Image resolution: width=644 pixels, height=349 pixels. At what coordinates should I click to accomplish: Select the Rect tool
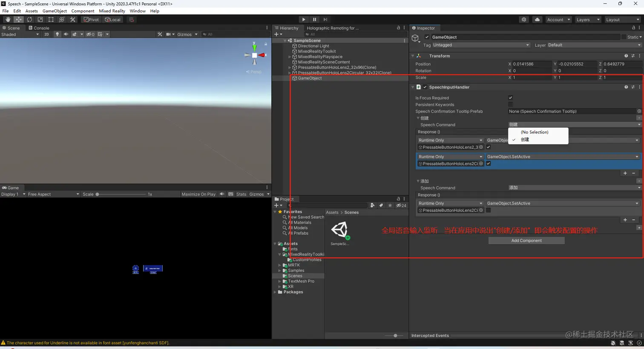[51, 20]
